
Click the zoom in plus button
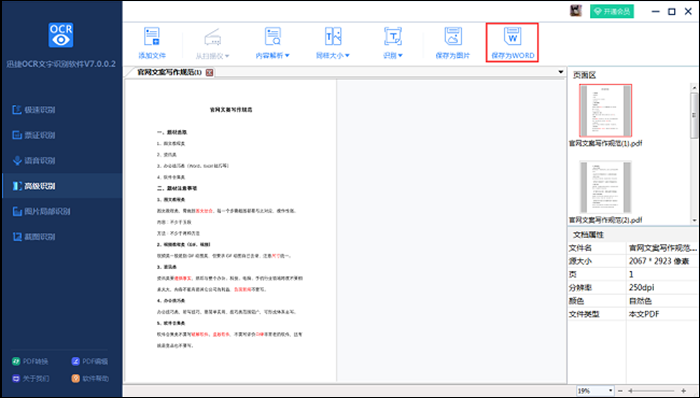click(683, 391)
